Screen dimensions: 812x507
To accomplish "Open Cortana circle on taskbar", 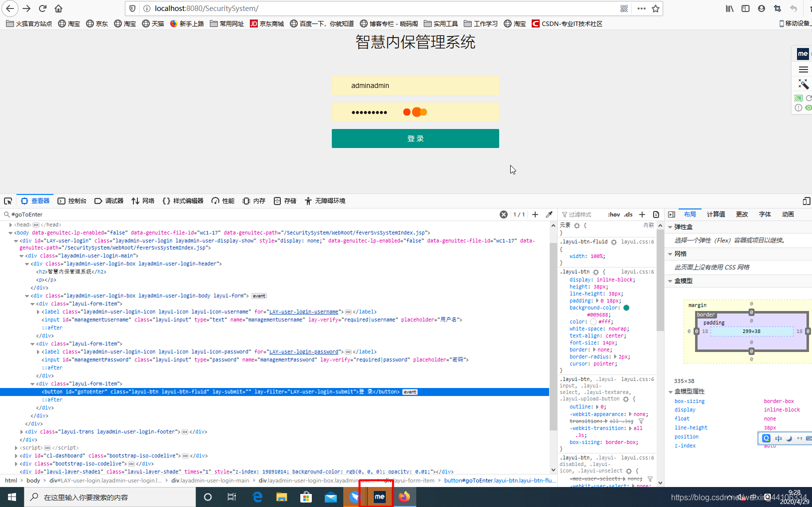I will click(x=208, y=497).
